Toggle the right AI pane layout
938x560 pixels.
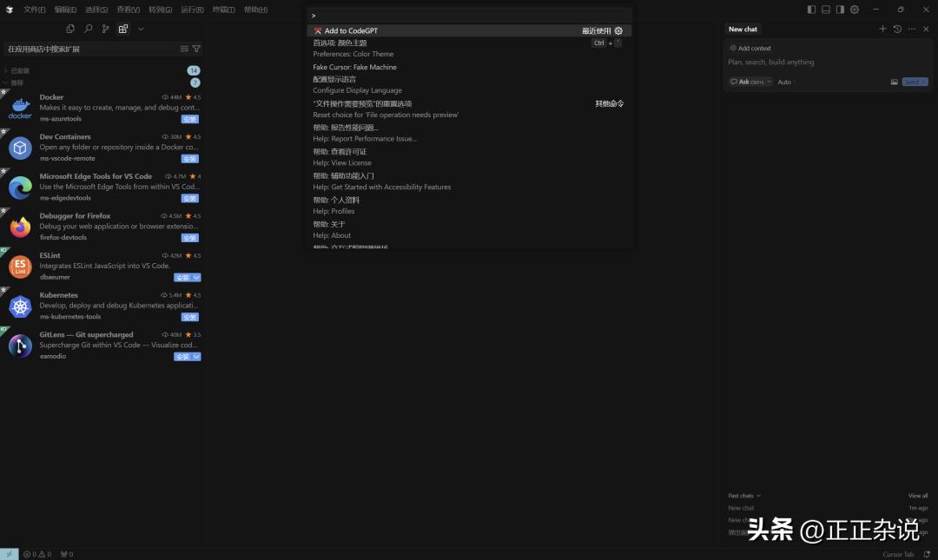tap(840, 10)
